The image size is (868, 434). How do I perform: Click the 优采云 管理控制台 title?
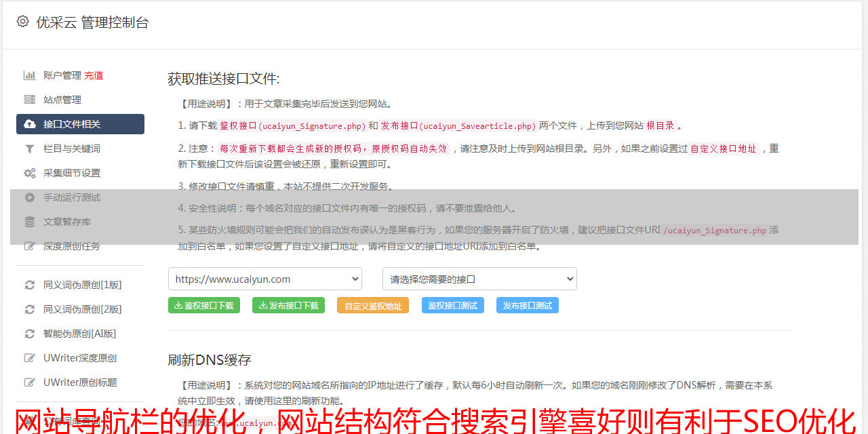[92, 22]
